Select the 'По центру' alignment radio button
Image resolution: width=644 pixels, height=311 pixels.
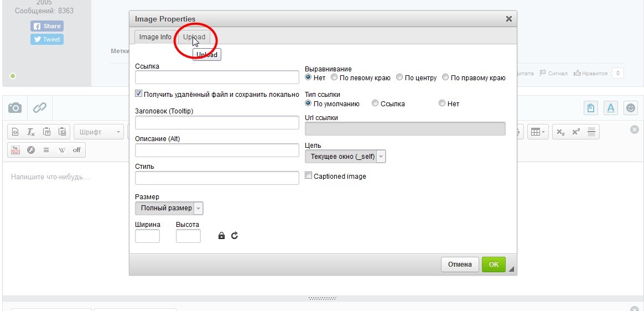tap(399, 78)
